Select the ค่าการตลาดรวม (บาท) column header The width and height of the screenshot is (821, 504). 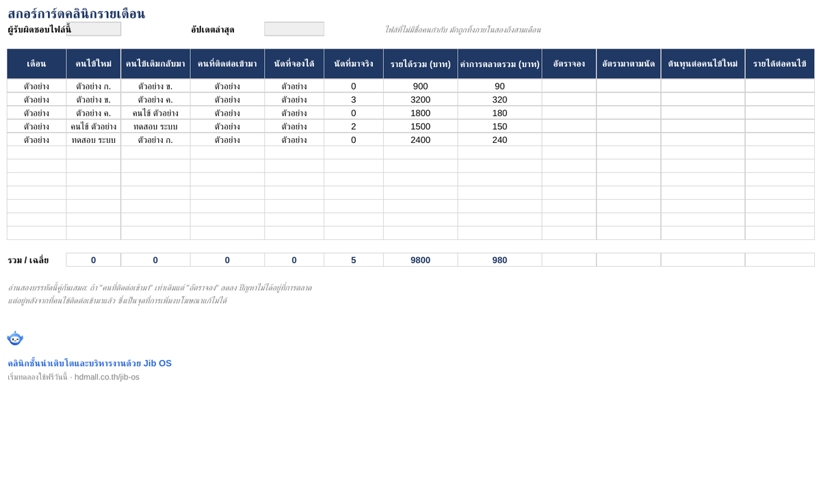click(x=500, y=64)
